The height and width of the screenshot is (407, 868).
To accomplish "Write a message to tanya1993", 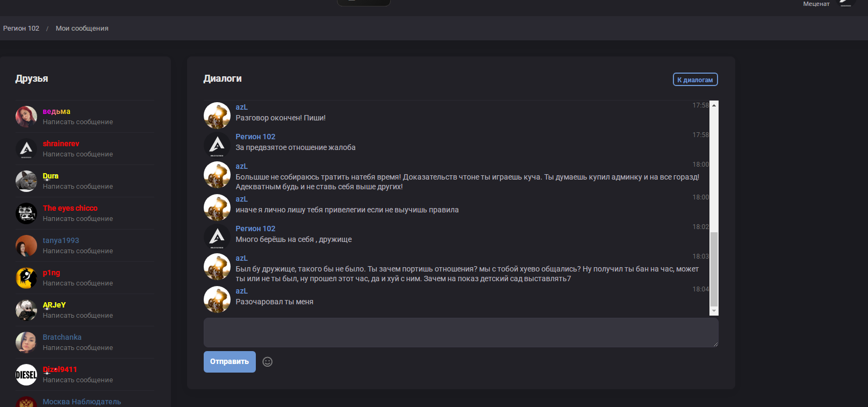I will click(x=78, y=251).
